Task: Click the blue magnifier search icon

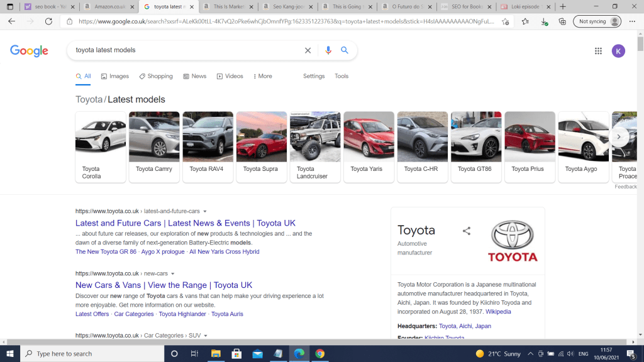Action: pyautogui.click(x=345, y=50)
